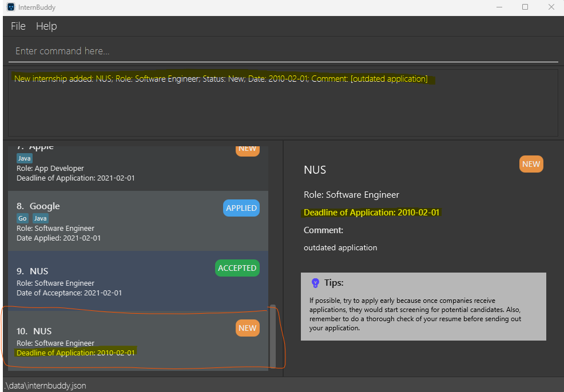
Task: Click the Java tag on the Apple card
Action: coord(25,158)
